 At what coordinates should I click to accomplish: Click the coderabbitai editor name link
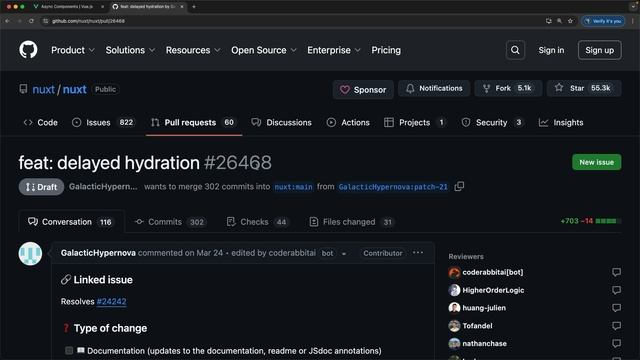[x=292, y=253]
